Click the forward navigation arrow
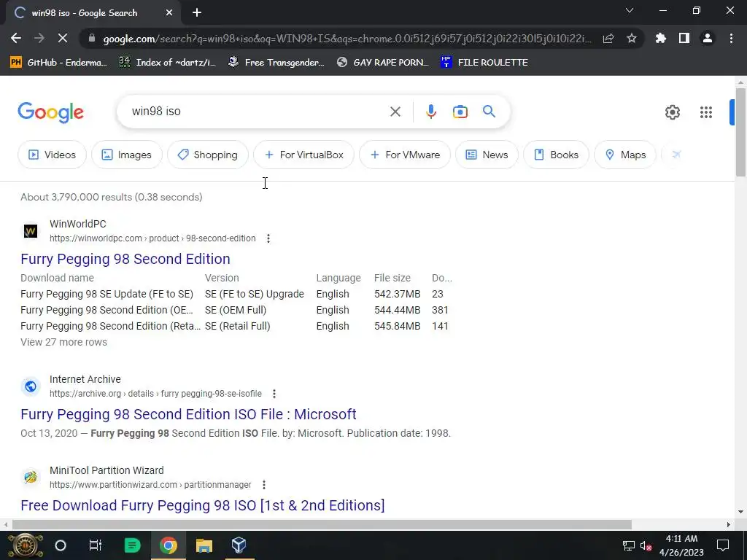 point(39,38)
